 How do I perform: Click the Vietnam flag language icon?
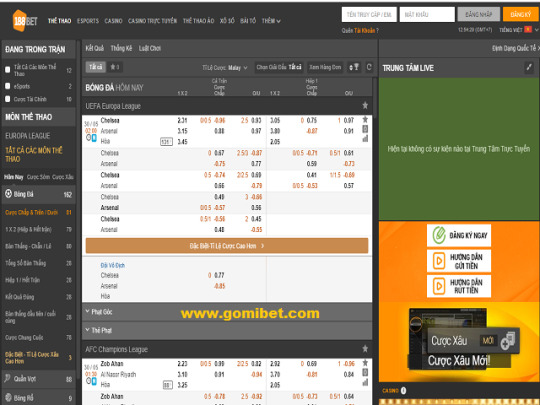528,30
